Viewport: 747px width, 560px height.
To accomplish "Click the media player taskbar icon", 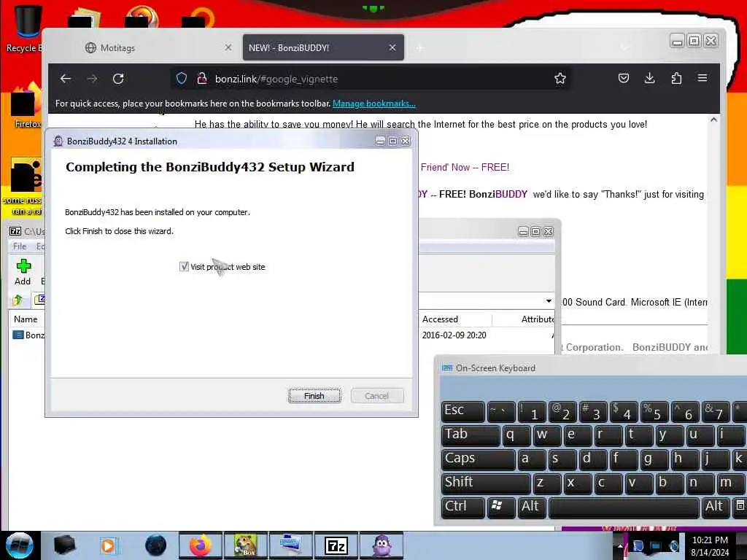I will [x=108, y=545].
